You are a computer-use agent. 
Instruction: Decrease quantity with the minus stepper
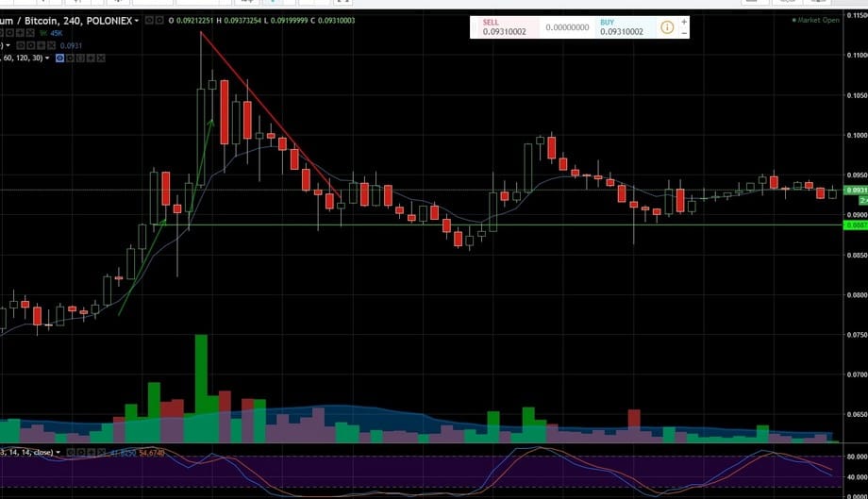[x=684, y=33]
